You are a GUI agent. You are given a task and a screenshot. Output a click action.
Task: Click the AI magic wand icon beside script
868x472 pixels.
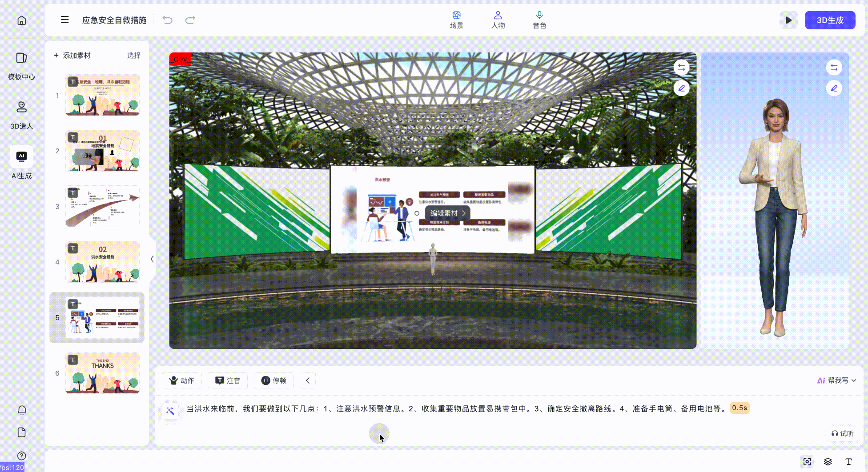tap(170, 411)
